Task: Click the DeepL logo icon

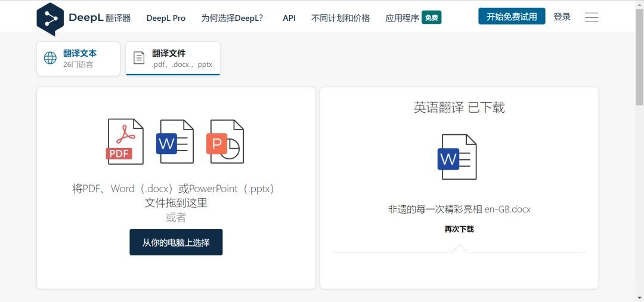Action: [50, 19]
